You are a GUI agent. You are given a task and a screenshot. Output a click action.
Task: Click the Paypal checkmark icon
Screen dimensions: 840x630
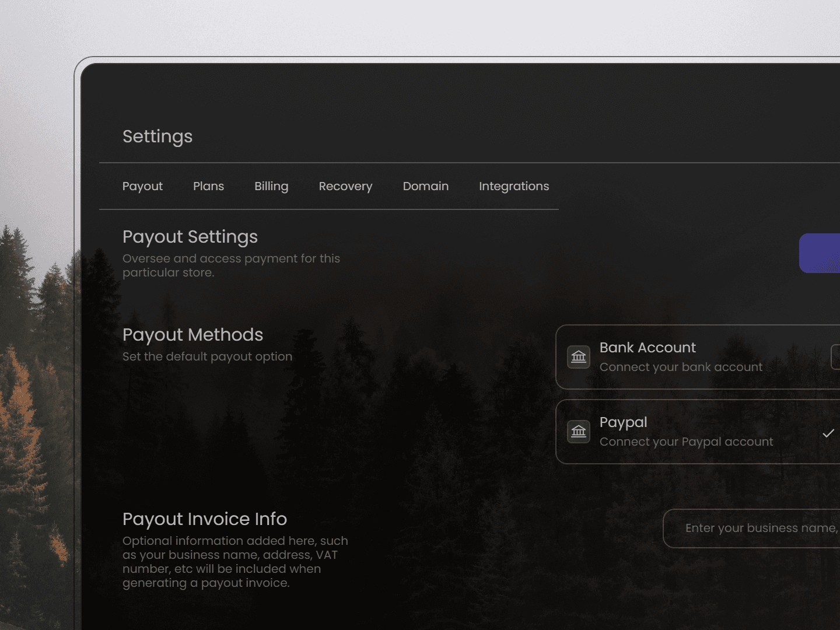[x=828, y=433]
